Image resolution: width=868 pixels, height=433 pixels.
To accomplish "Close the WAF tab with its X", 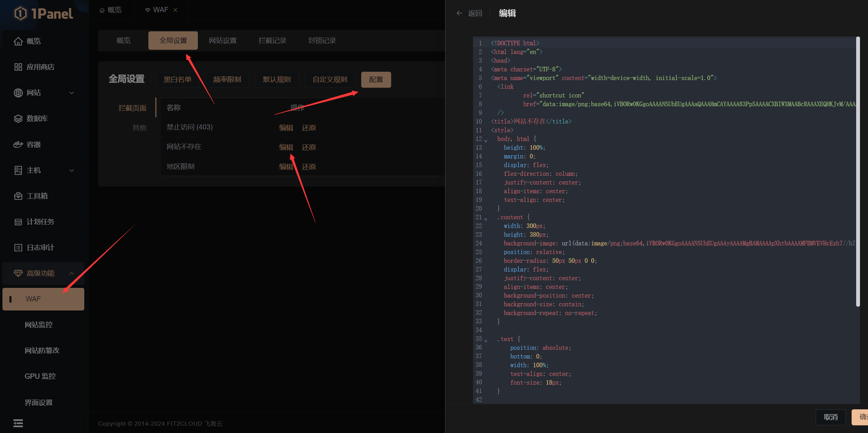I will pos(176,10).
